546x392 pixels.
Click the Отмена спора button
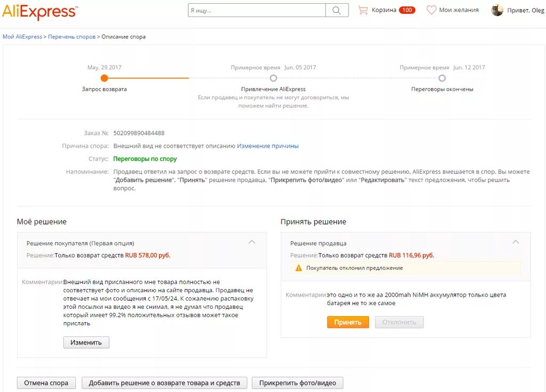(46, 383)
